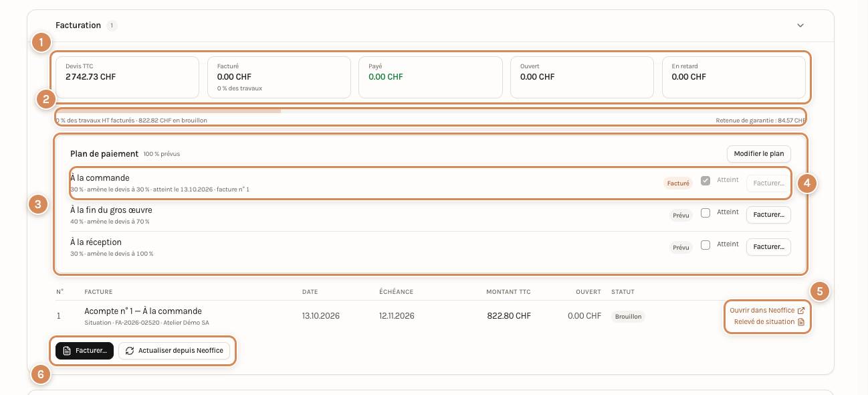Image resolution: width=868 pixels, height=395 pixels.
Task: Select the Devis TTC amount 2 742.73 CHF
Action: point(90,77)
